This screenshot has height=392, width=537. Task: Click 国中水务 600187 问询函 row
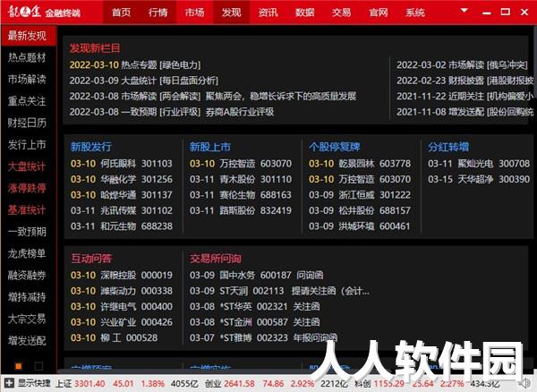pos(257,275)
